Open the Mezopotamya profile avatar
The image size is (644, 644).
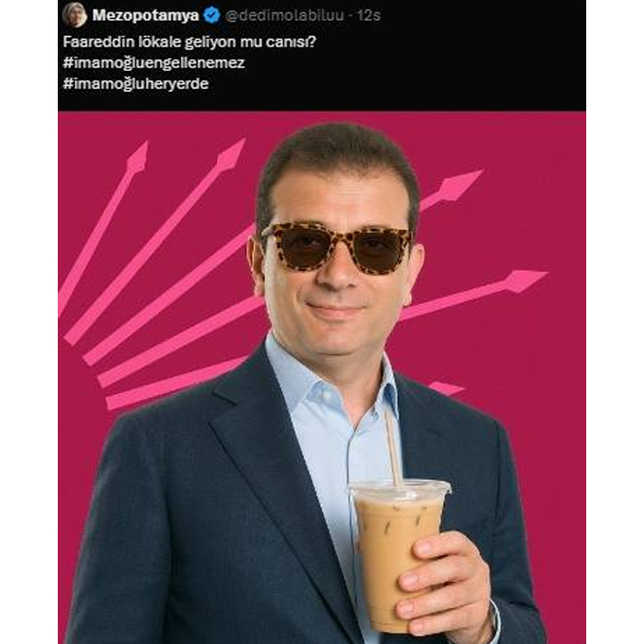point(75,15)
